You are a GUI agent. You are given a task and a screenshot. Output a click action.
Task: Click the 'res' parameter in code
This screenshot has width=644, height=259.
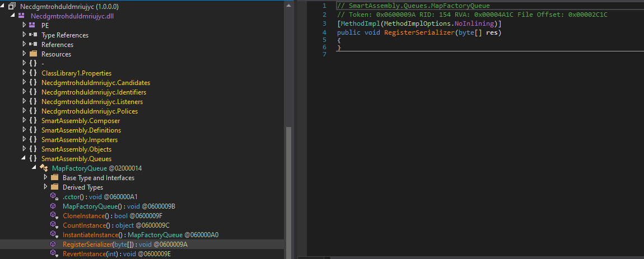pyautogui.click(x=491, y=32)
